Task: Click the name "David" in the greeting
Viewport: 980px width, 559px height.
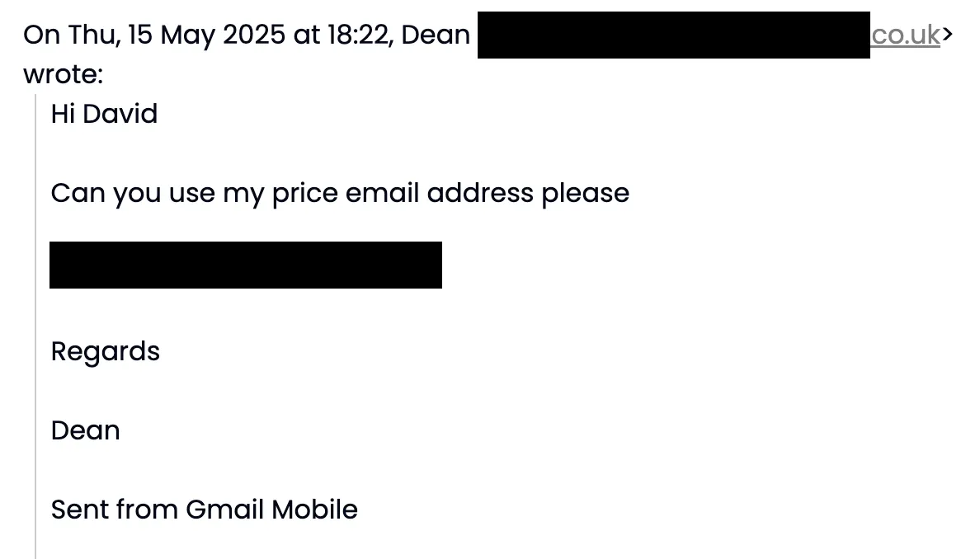Action: [x=120, y=114]
